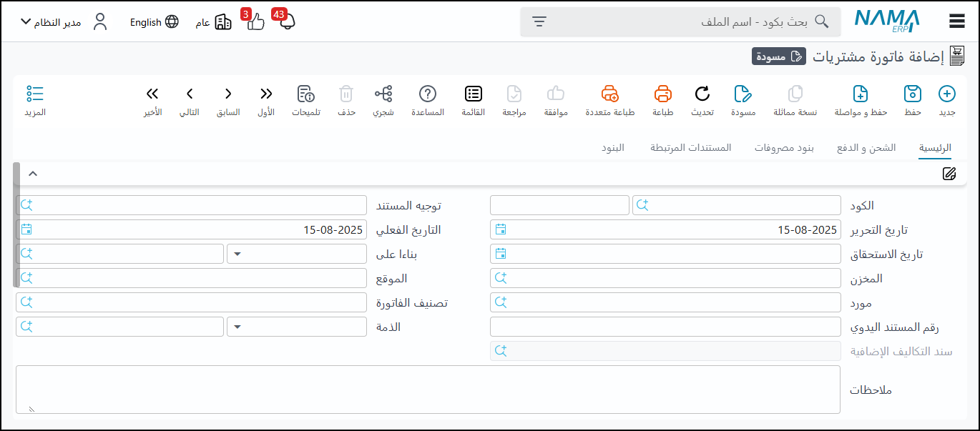Switch to the الشحن و الدفع tab

[x=866, y=148]
